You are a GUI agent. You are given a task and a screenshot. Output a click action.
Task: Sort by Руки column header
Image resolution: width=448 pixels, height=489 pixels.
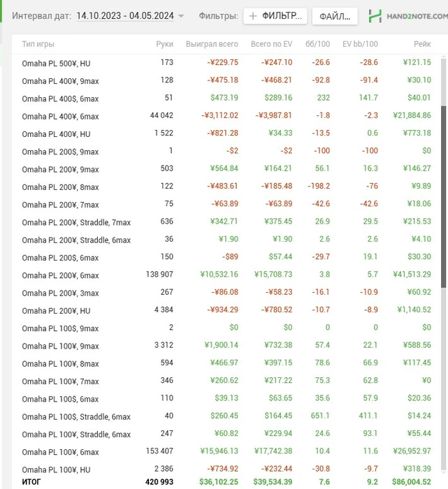pos(164,44)
